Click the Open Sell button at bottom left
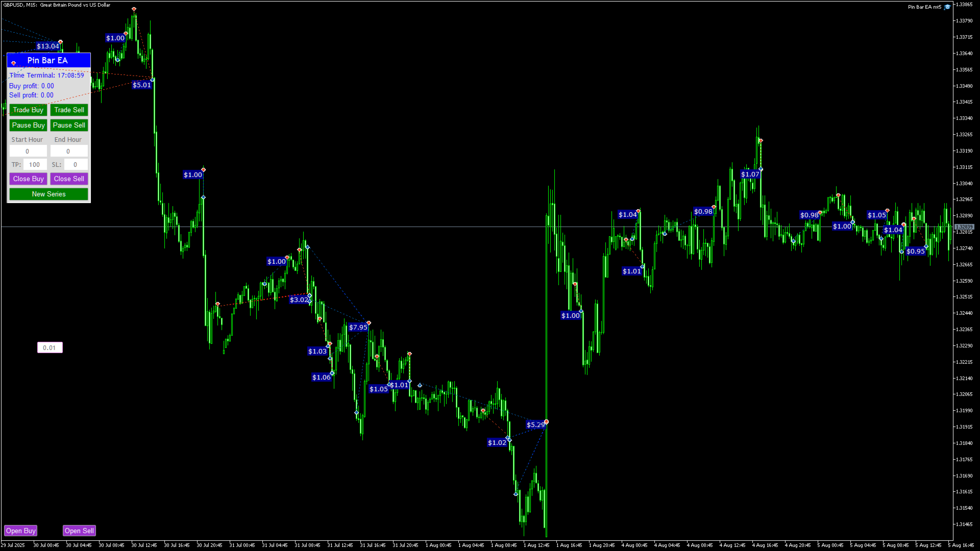This screenshot has height=551, width=980. [x=79, y=531]
